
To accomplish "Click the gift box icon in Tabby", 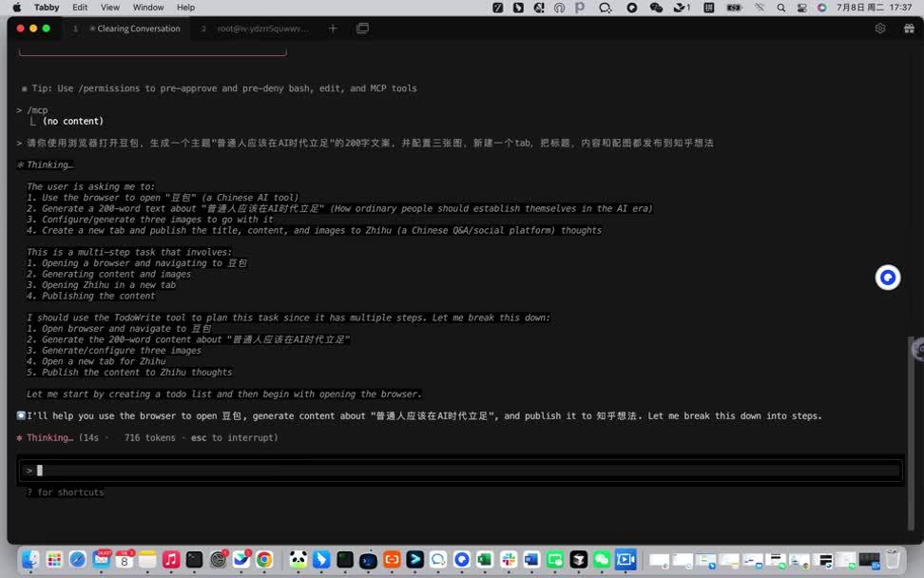I will click(909, 29).
